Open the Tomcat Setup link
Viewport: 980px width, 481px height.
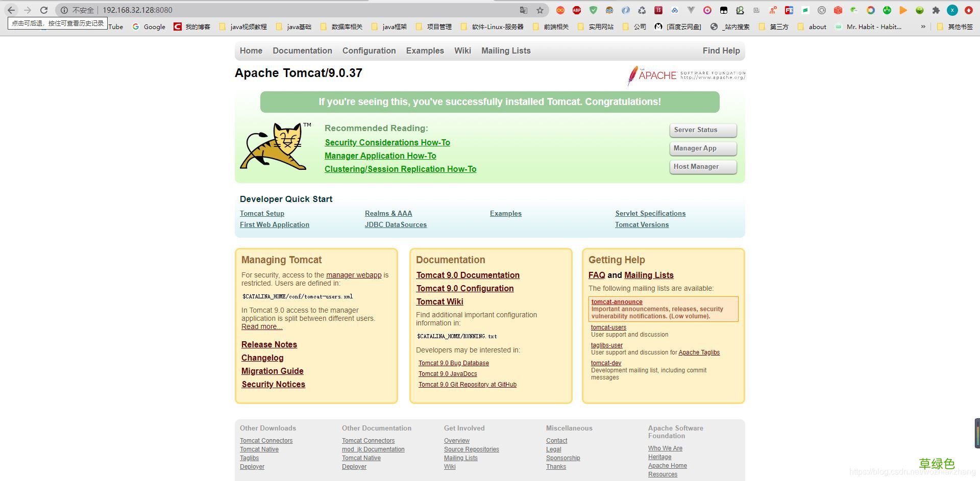(262, 213)
